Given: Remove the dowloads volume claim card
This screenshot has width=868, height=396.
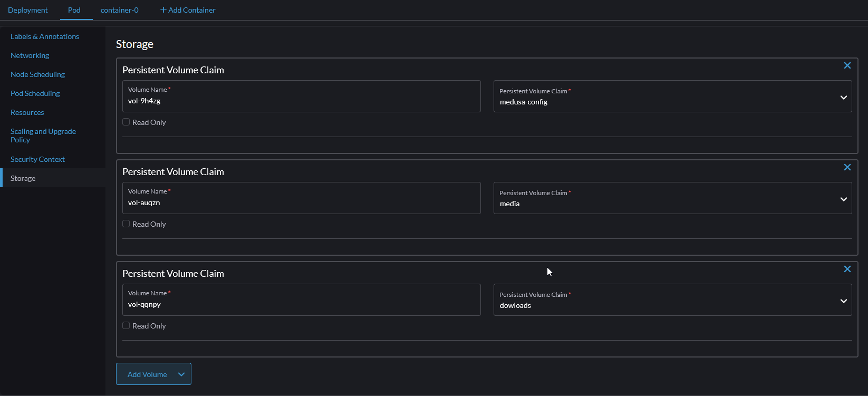Looking at the screenshot, I should coord(847,269).
